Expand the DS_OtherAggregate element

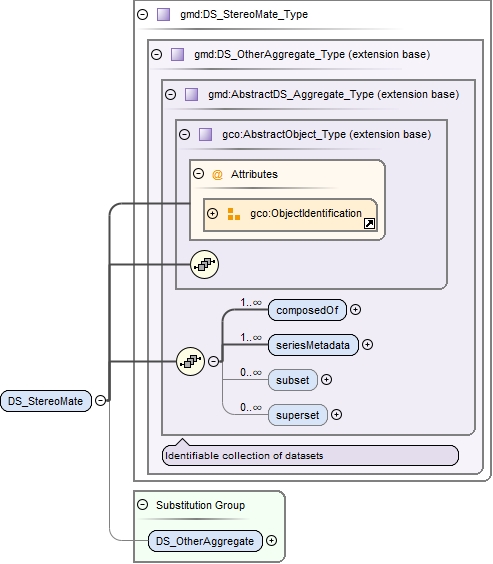click(x=271, y=540)
